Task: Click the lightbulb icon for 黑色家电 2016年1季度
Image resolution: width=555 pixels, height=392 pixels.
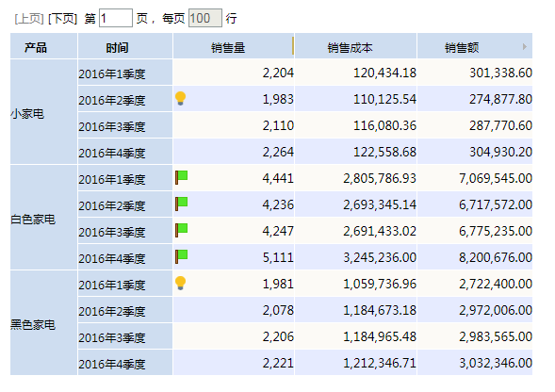Action: point(181,284)
